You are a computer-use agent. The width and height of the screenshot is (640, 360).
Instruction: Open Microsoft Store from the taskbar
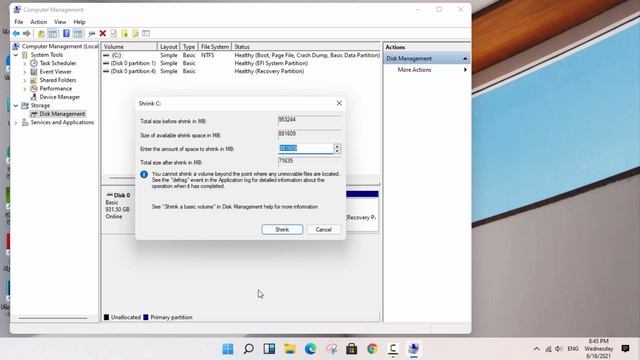(x=351, y=349)
